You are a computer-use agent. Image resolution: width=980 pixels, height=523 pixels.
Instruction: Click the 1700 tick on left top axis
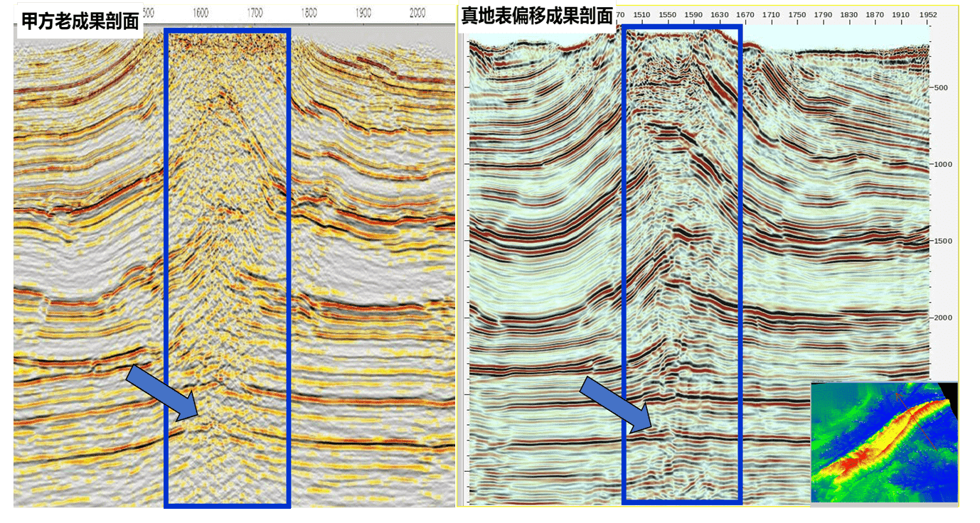pos(255,13)
